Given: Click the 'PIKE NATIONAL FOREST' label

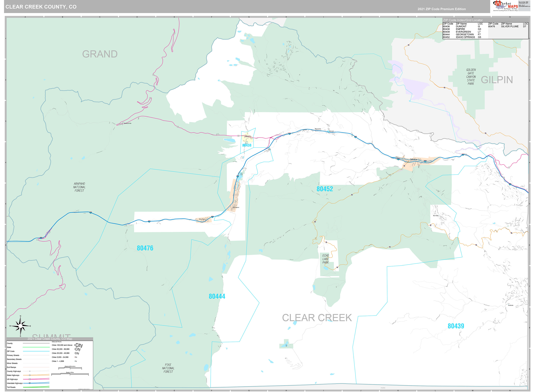Looking at the screenshot, I should pyautogui.click(x=168, y=368).
